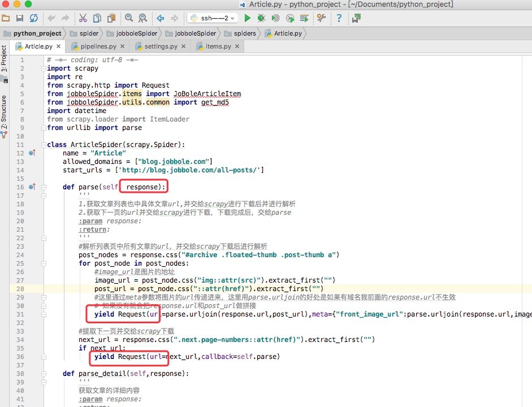Open settings via wrench icon
Viewport: 532px width, 407px height.
click(x=321, y=18)
